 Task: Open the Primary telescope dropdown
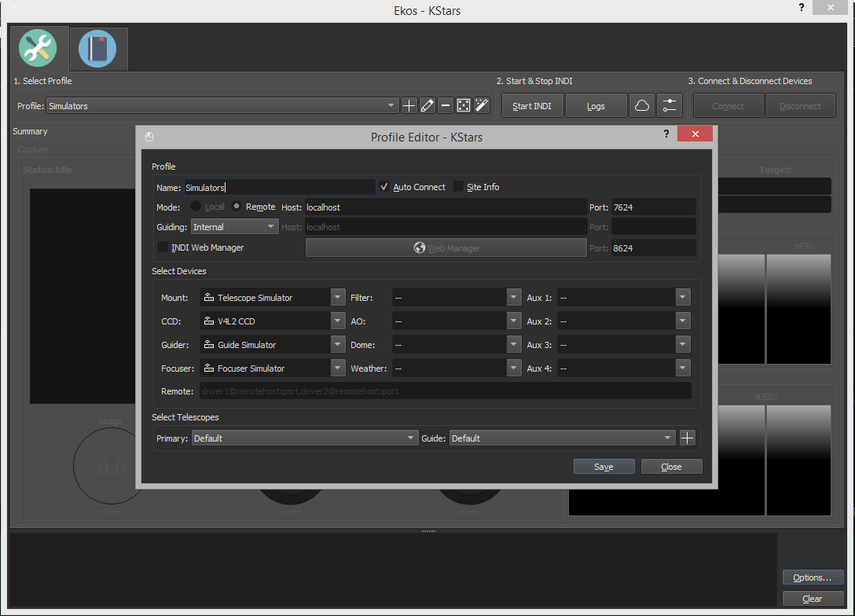305,438
